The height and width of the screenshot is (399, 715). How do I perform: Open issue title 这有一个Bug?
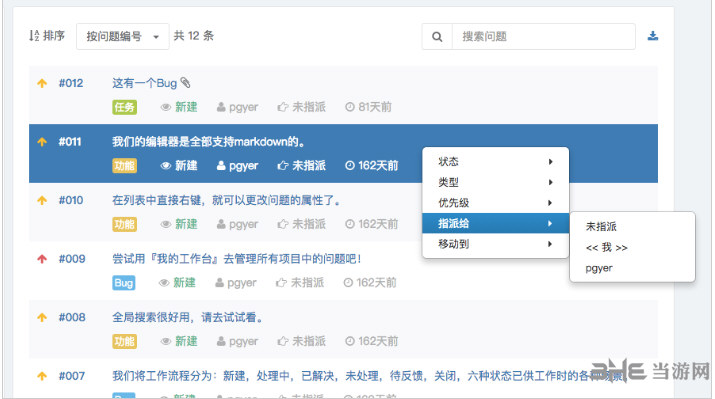(145, 83)
